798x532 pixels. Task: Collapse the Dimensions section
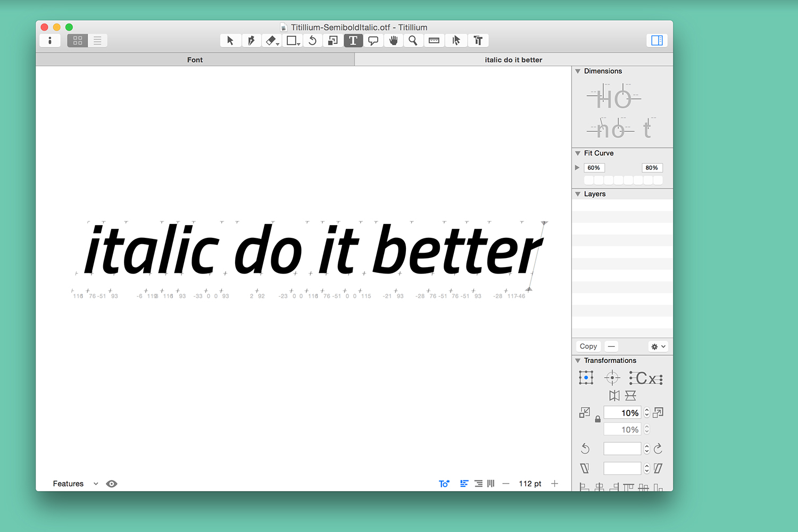[x=578, y=71]
